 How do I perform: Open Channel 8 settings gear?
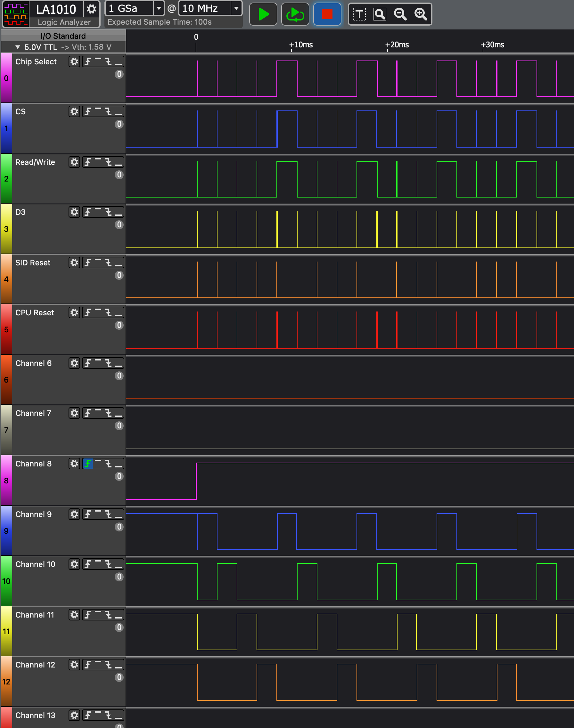[x=74, y=464]
